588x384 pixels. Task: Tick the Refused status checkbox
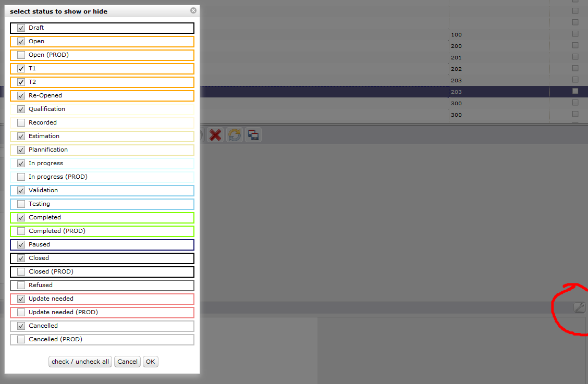[21, 286]
